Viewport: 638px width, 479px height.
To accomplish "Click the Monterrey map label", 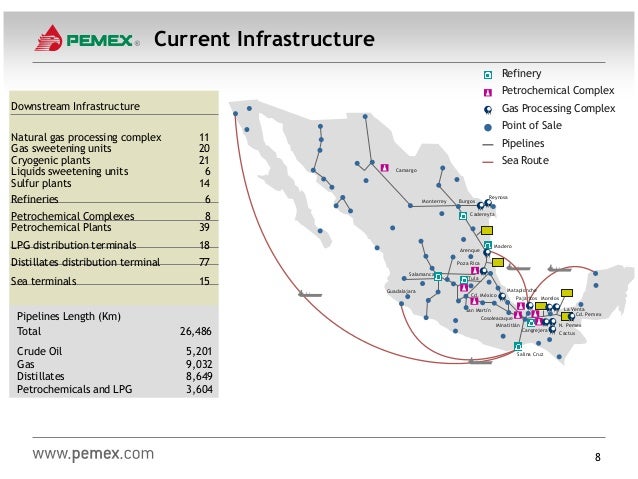I will click(434, 201).
